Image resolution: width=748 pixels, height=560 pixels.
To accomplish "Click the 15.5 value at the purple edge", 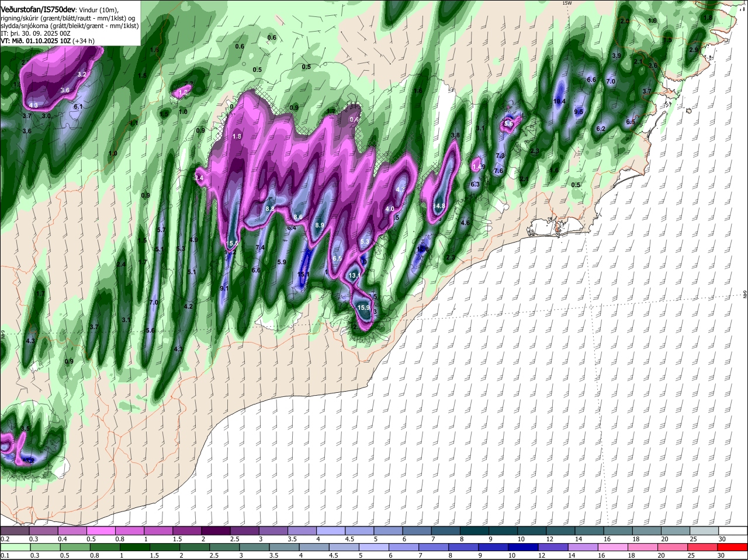I will click(x=233, y=243).
